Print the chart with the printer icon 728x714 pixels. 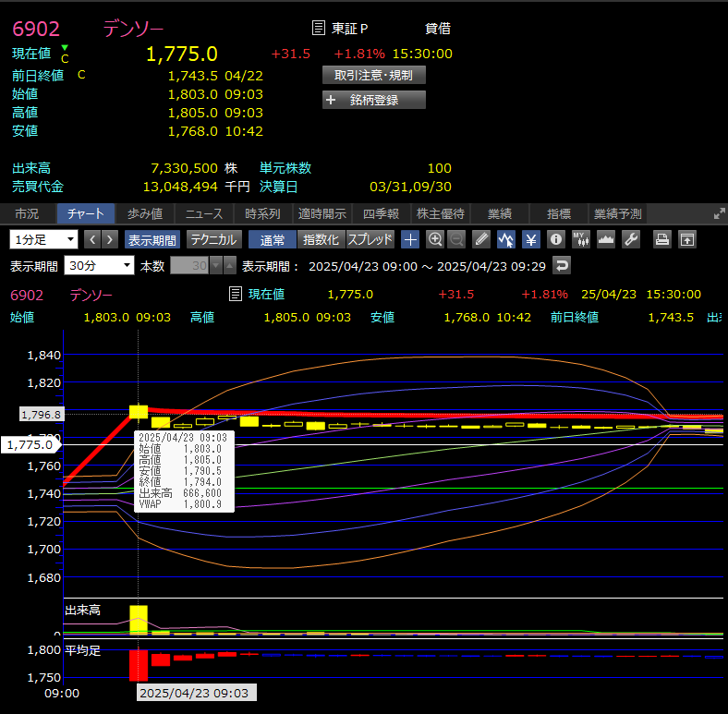[x=662, y=240]
